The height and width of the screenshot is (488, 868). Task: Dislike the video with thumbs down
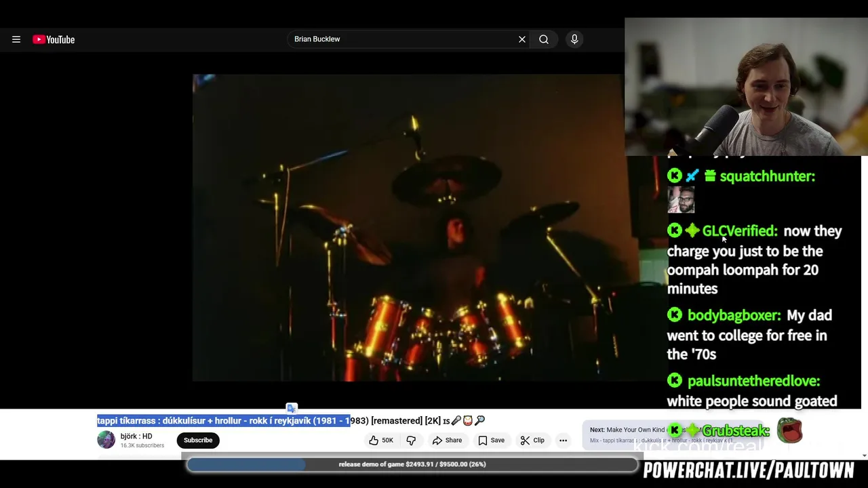pos(411,441)
